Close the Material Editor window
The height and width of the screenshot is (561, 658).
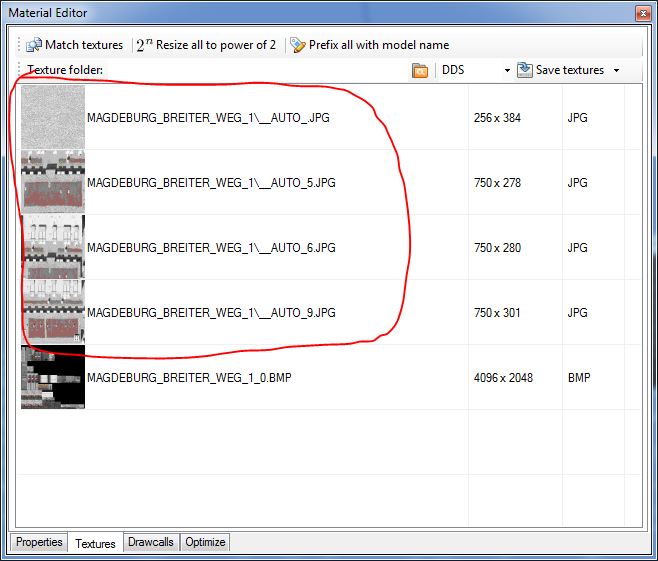[x=642, y=13]
